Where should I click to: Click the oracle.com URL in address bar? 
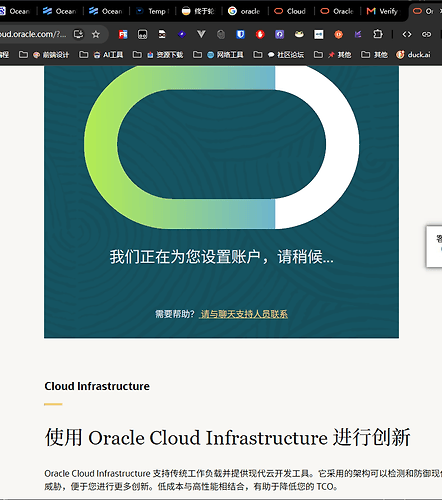pyautogui.click(x=33, y=34)
